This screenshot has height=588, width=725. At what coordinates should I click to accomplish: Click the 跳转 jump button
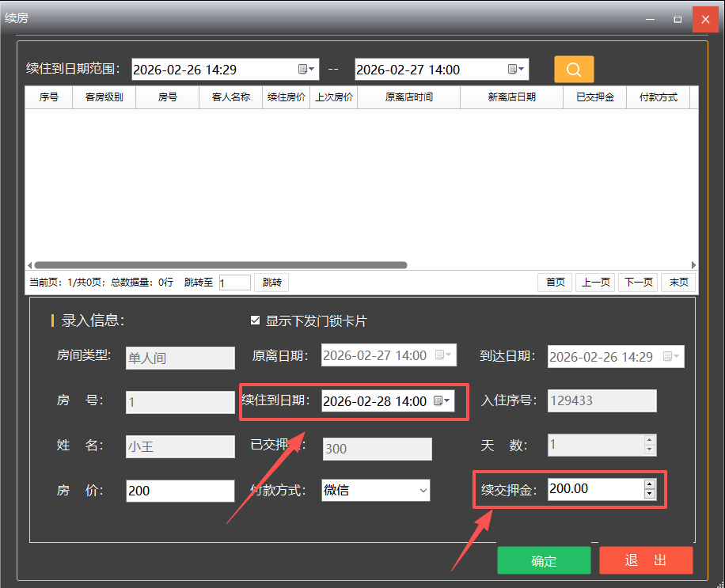click(x=271, y=283)
